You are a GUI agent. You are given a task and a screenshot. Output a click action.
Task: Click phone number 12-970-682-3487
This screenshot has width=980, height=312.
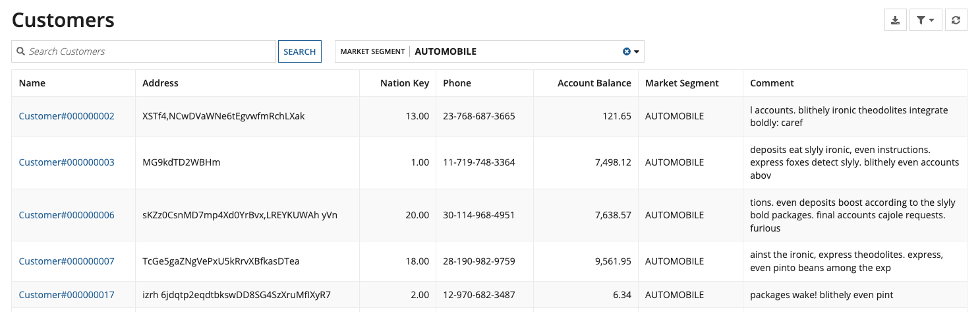coord(479,294)
